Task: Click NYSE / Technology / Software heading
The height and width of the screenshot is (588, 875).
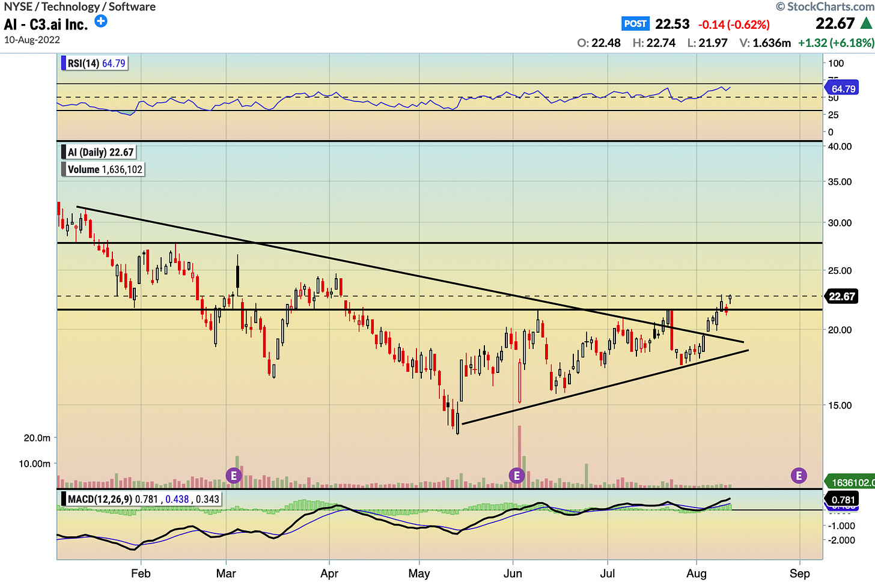Action: pyautogui.click(x=79, y=7)
